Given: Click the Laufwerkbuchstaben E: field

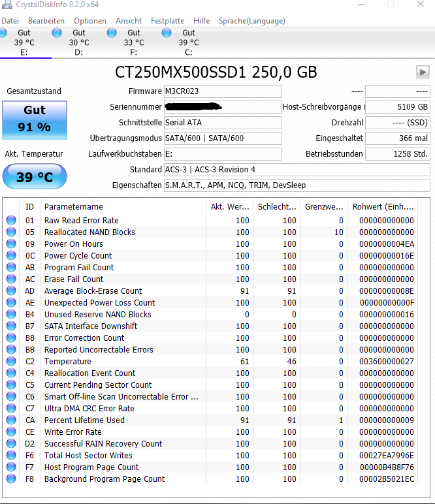Looking at the screenshot, I should coord(223,154).
